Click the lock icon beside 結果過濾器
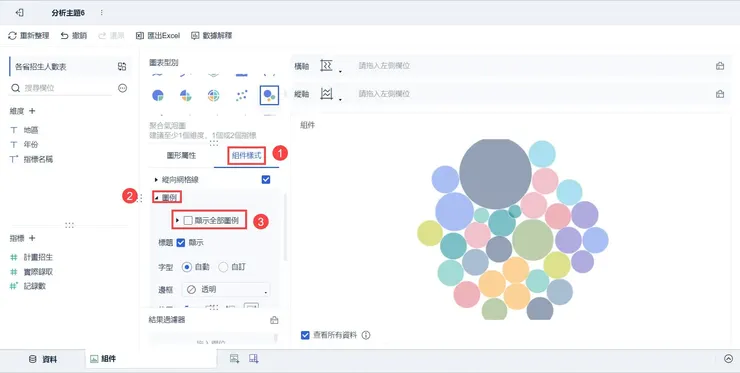Image resolution: width=740 pixels, height=373 pixels. [274, 320]
